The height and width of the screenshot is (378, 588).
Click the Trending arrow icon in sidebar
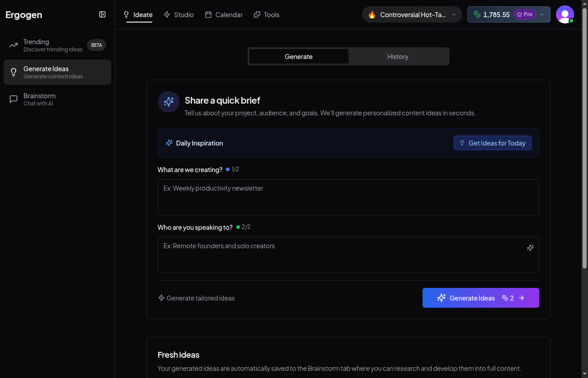[14, 45]
